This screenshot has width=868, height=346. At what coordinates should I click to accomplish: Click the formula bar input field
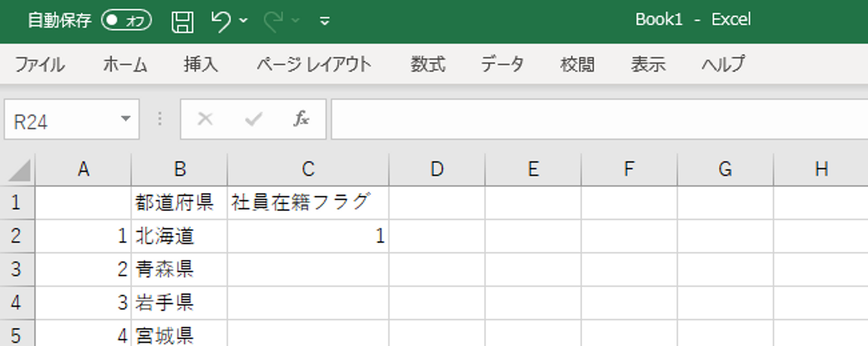pos(597,119)
